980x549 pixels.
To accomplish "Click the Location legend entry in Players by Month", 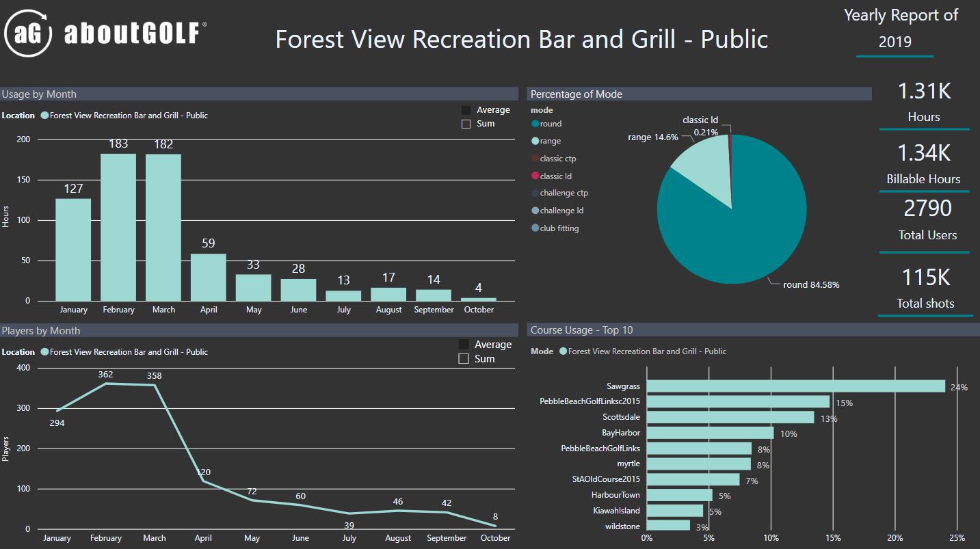I will pos(124,352).
